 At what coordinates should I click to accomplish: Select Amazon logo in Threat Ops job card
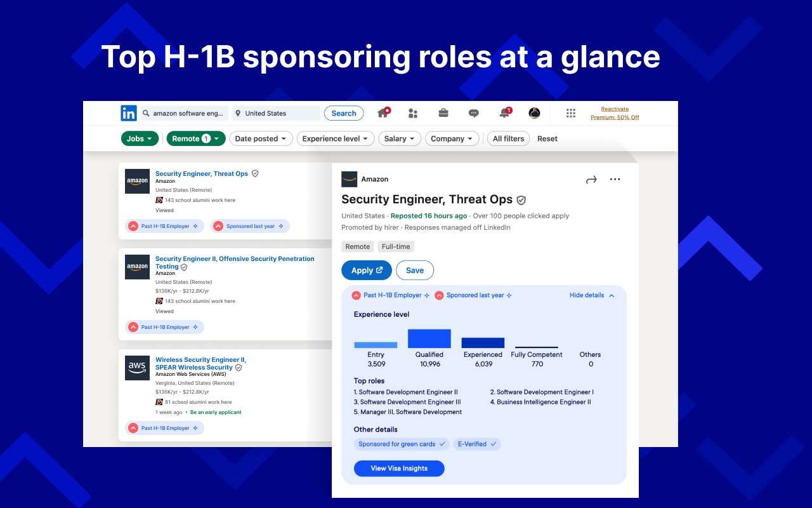[x=137, y=181]
